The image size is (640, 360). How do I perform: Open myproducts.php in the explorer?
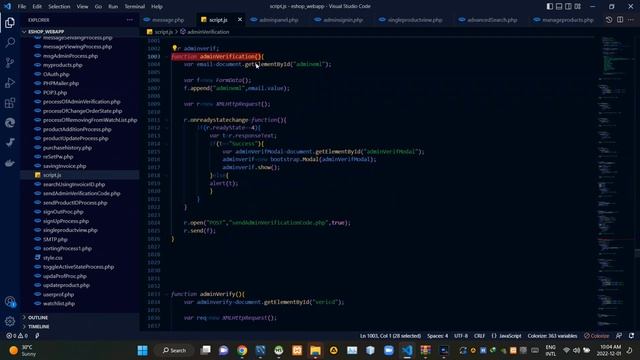pyautogui.click(x=62, y=65)
